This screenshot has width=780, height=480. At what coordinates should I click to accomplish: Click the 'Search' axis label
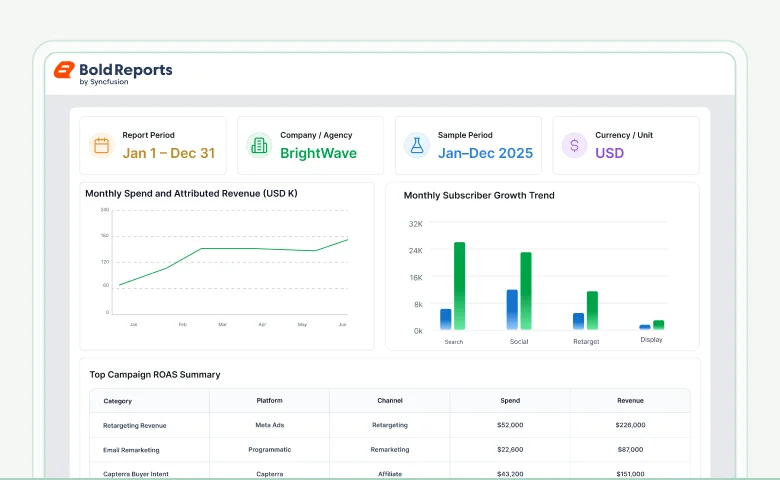(x=454, y=342)
